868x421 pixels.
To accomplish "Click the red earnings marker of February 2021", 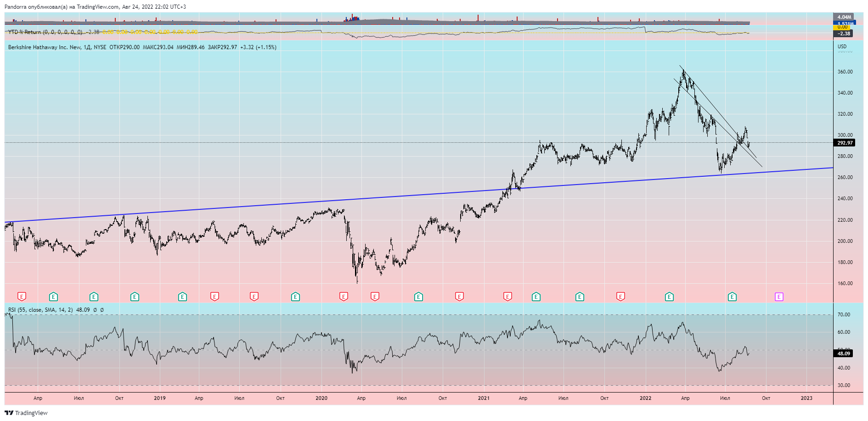I will click(507, 297).
